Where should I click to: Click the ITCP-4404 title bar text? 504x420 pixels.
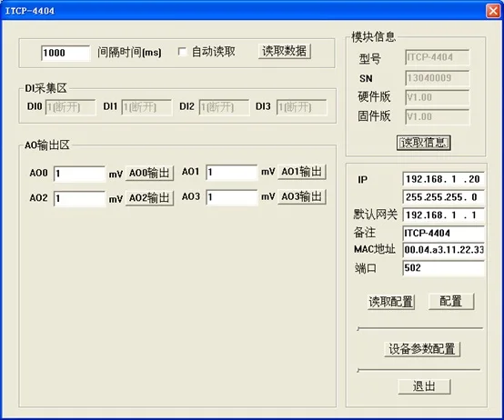pos(30,11)
